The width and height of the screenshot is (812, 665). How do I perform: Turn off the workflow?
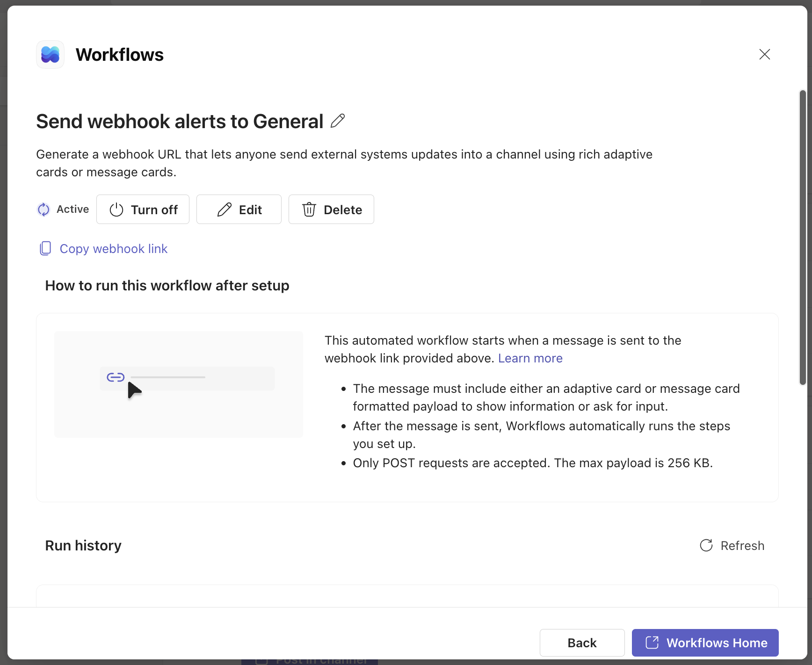(x=143, y=210)
